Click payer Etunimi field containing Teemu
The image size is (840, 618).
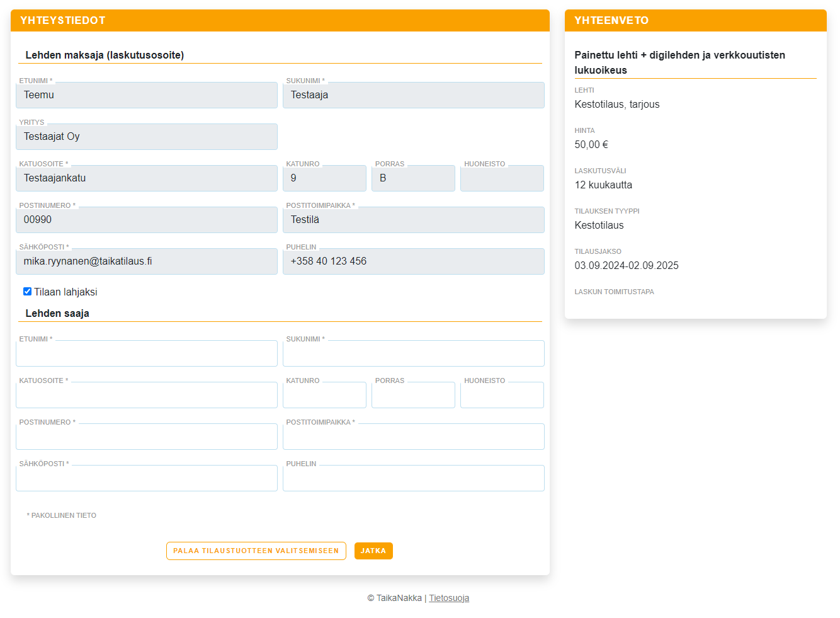click(x=147, y=95)
